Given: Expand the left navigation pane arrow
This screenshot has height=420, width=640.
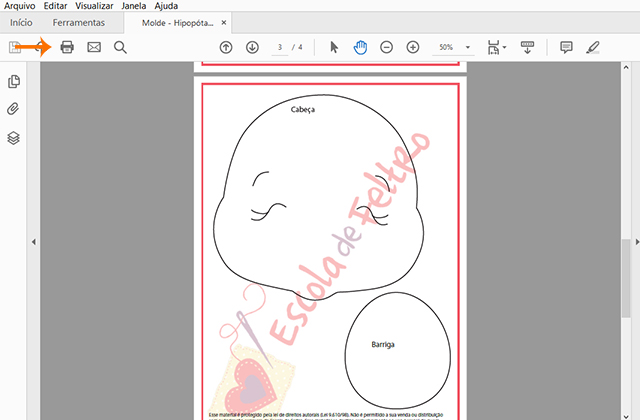Looking at the screenshot, I should 33,241.
